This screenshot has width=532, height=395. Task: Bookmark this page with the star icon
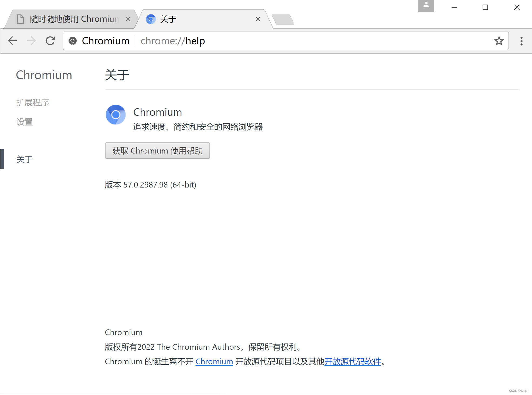pos(499,41)
